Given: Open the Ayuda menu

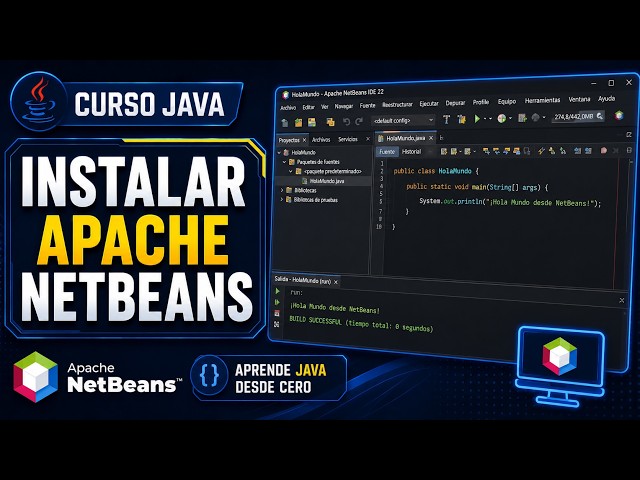Looking at the screenshot, I should tap(607, 98).
